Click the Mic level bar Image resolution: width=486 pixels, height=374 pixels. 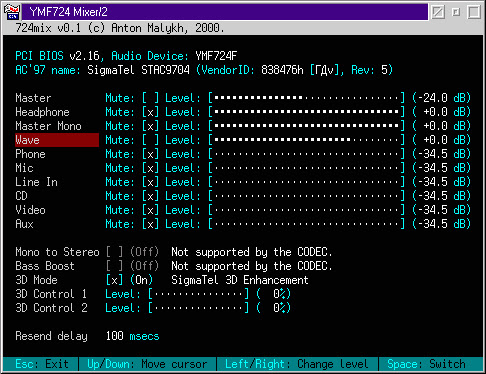[307, 168]
